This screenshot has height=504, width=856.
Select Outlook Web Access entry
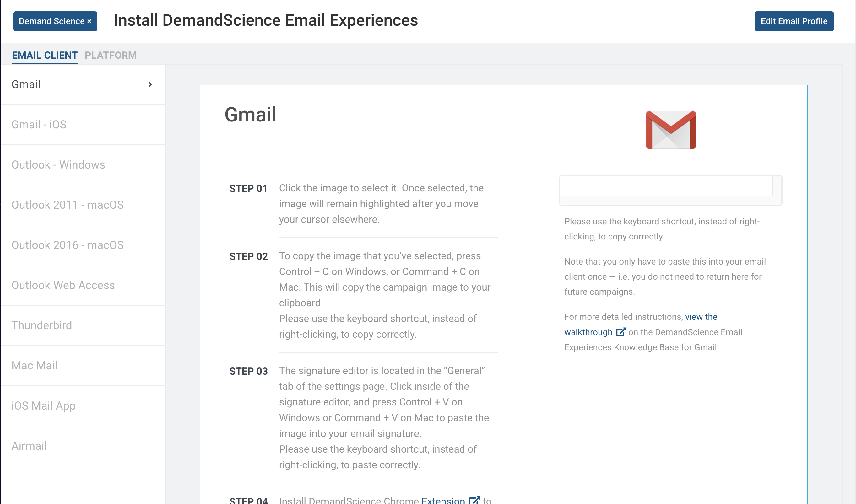83,285
